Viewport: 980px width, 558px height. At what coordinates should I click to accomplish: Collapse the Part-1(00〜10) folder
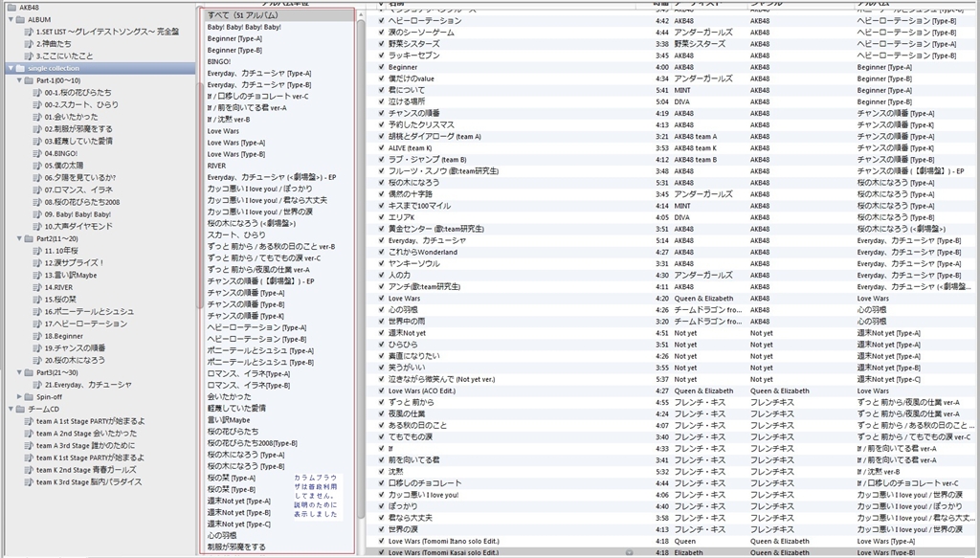point(19,80)
